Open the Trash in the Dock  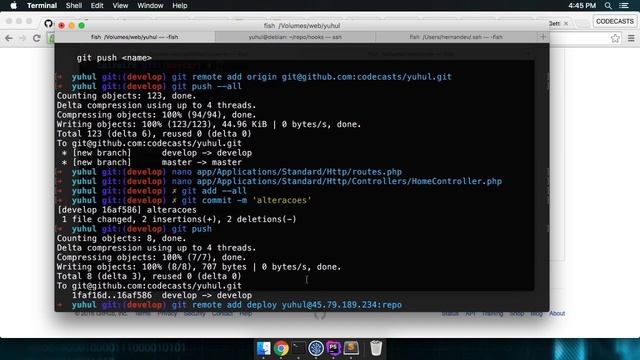click(376, 348)
